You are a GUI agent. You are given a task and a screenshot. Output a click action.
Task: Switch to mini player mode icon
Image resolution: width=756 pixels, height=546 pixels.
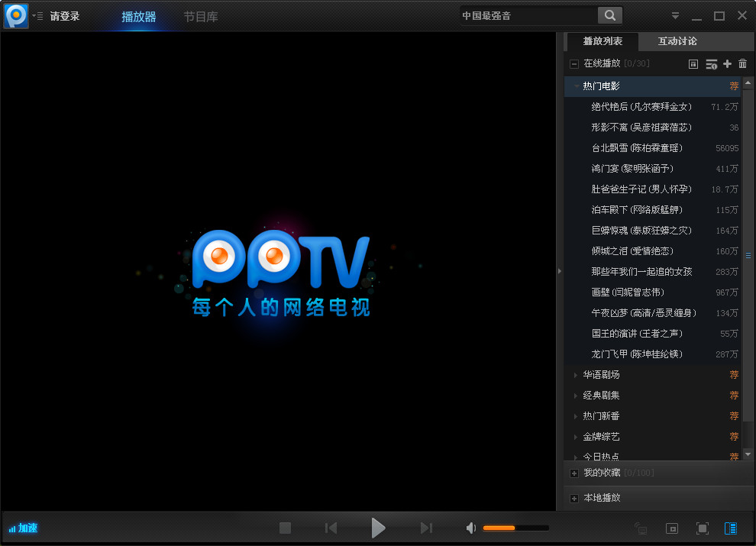pos(672,528)
